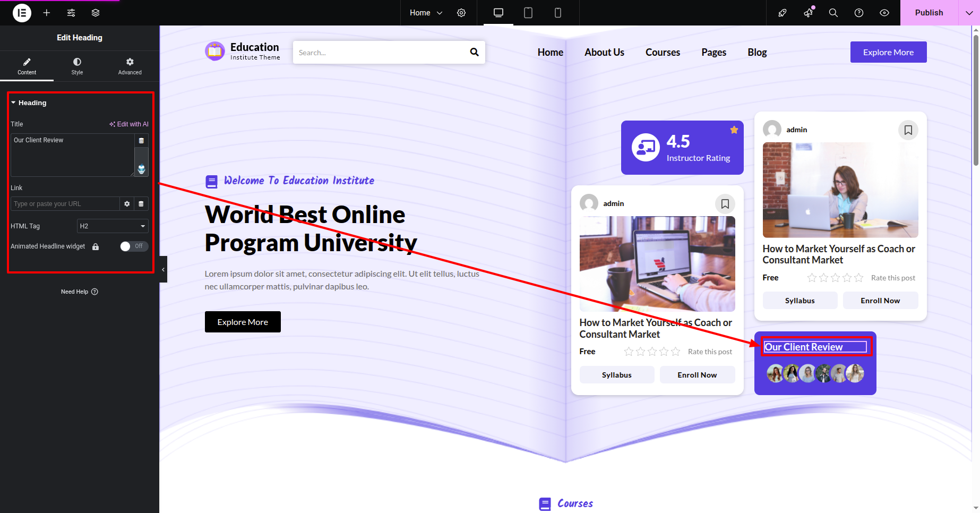Bookmark the left admin course card
980x513 pixels.
725,204
